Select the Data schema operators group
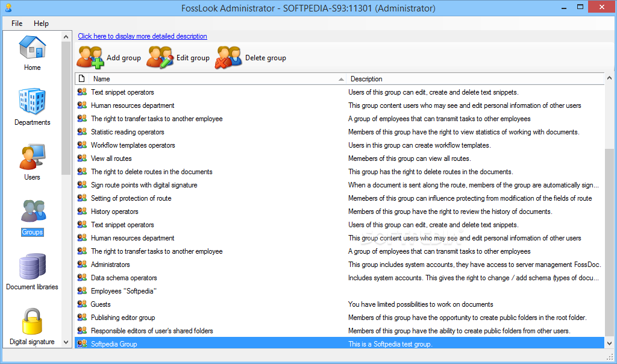The height and width of the screenshot is (364, 617). point(340,278)
